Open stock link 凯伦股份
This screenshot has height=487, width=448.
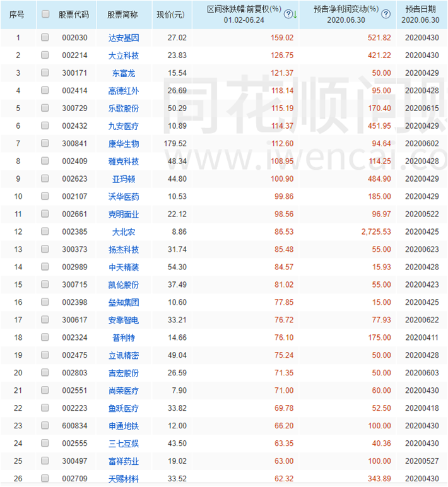click(x=124, y=285)
